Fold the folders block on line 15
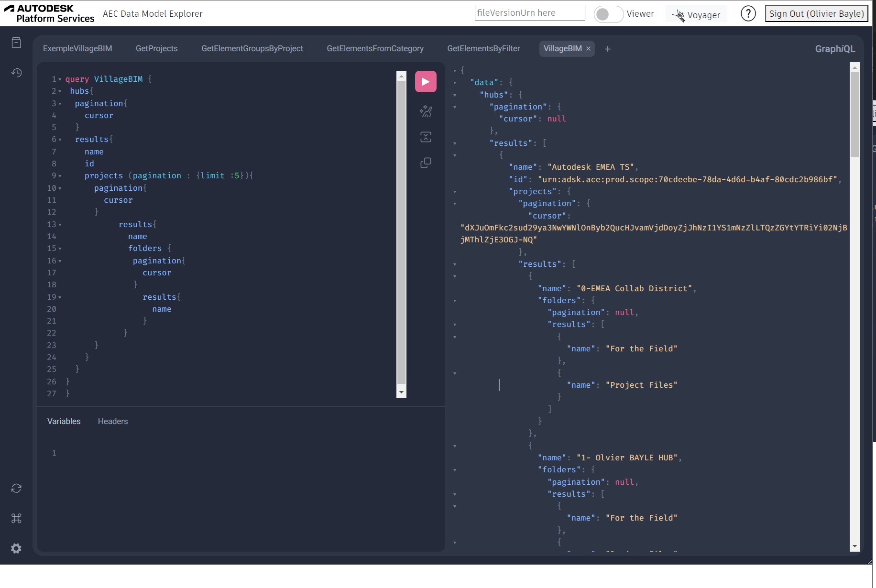The image size is (876, 588). click(x=60, y=249)
